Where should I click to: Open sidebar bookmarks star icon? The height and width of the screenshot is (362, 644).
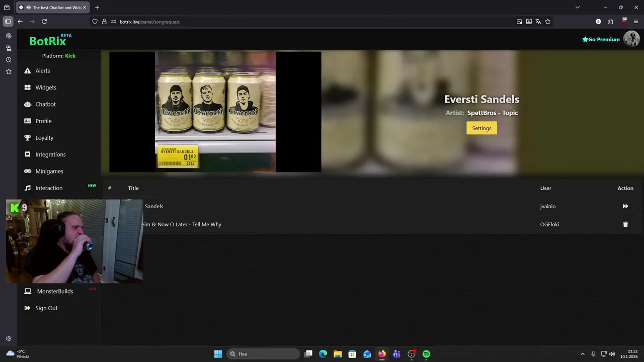(x=9, y=72)
